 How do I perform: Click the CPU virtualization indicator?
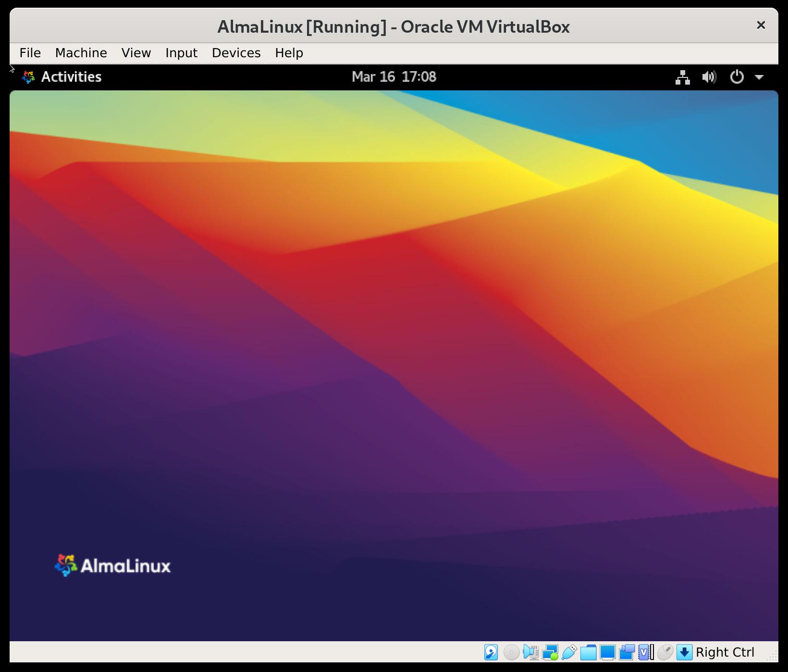(646, 652)
